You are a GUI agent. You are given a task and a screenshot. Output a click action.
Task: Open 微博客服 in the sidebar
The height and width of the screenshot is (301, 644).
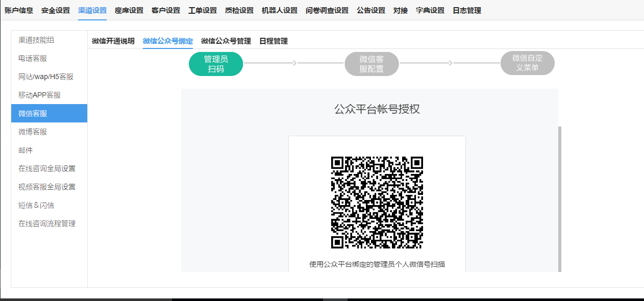pos(49,132)
